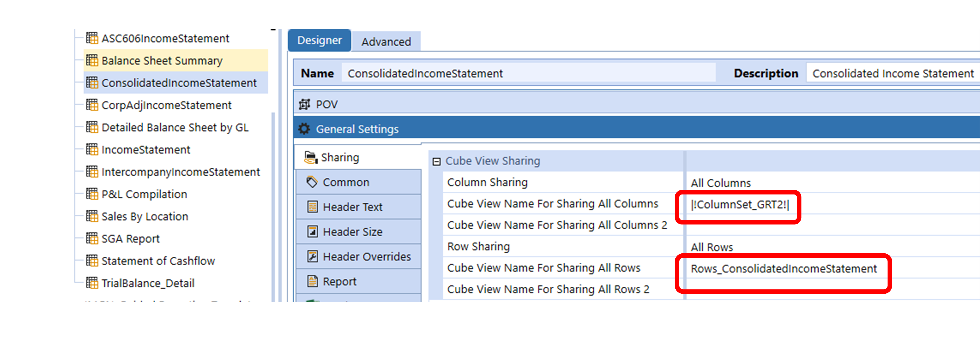
Task: Click the Statement of Cashflow grid icon
Action: (x=92, y=260)
